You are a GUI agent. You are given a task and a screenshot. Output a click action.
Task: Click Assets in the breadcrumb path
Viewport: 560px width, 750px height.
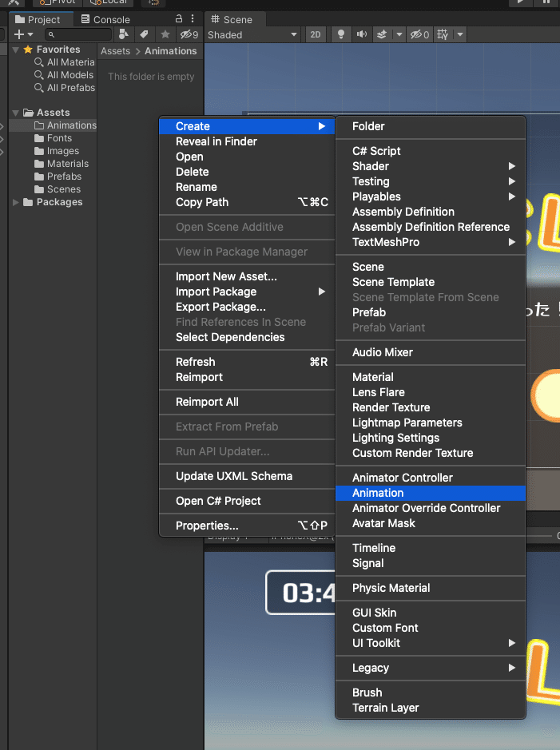pyautogui.click(x=115, y=51)
